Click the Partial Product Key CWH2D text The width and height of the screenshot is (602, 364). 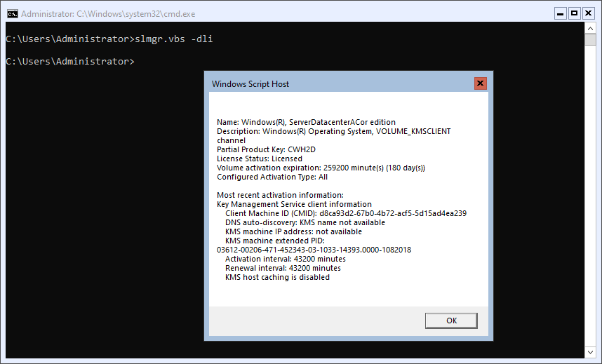pos(266,149)
